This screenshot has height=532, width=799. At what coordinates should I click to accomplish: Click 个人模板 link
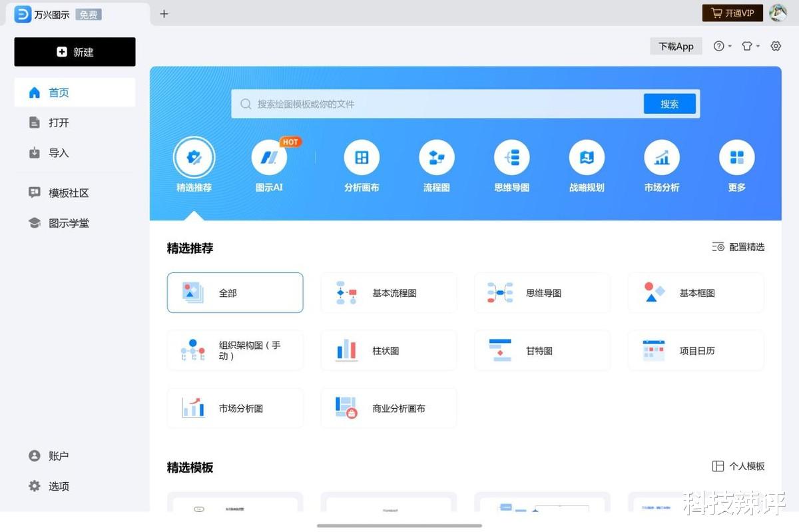pyautogui.click(x=738, y=466)
